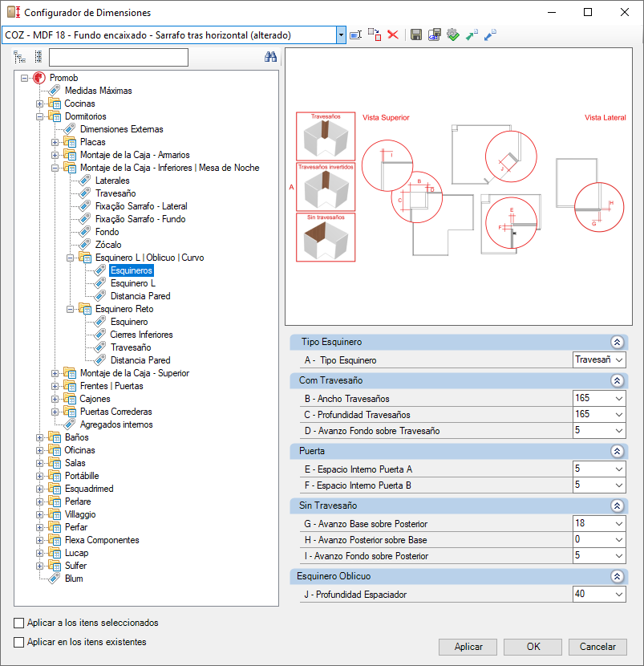This screenshot has width=644, height=666.
Task: Click the binoculars search icon
Action: tap(270, 57)
